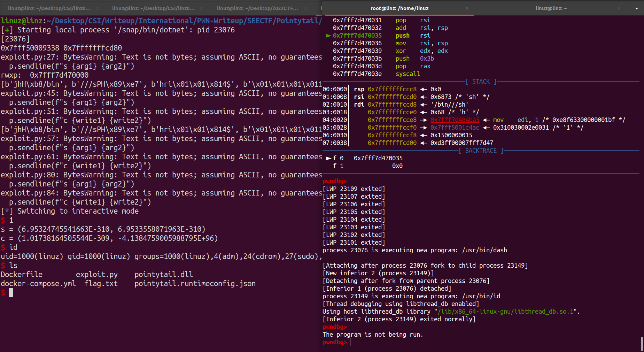Click the right terminal scrollbar thumb
The width and height of the screenshot is (644, 352).
(642, 344)
